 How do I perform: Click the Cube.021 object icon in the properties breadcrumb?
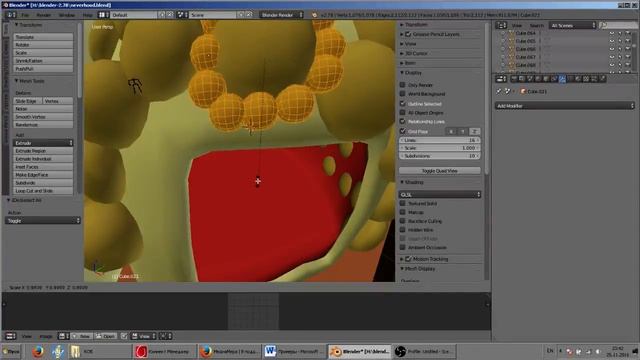[523, 91]
